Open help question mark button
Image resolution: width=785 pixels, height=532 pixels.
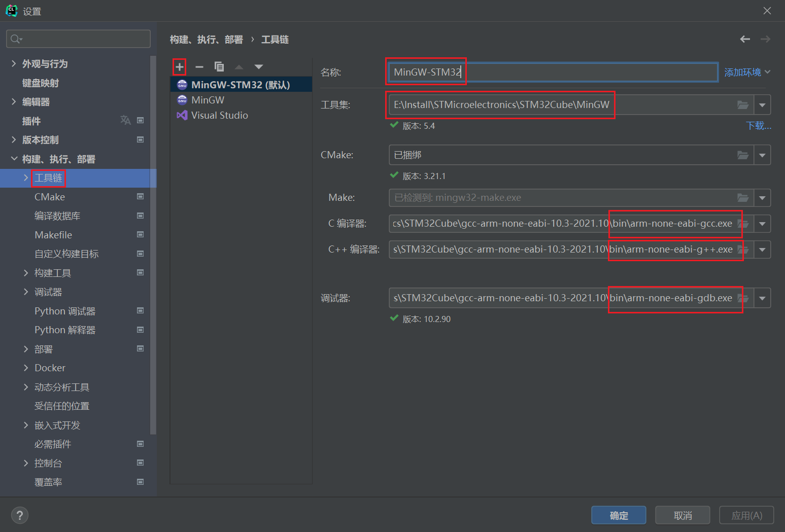(x=20, y=516)
